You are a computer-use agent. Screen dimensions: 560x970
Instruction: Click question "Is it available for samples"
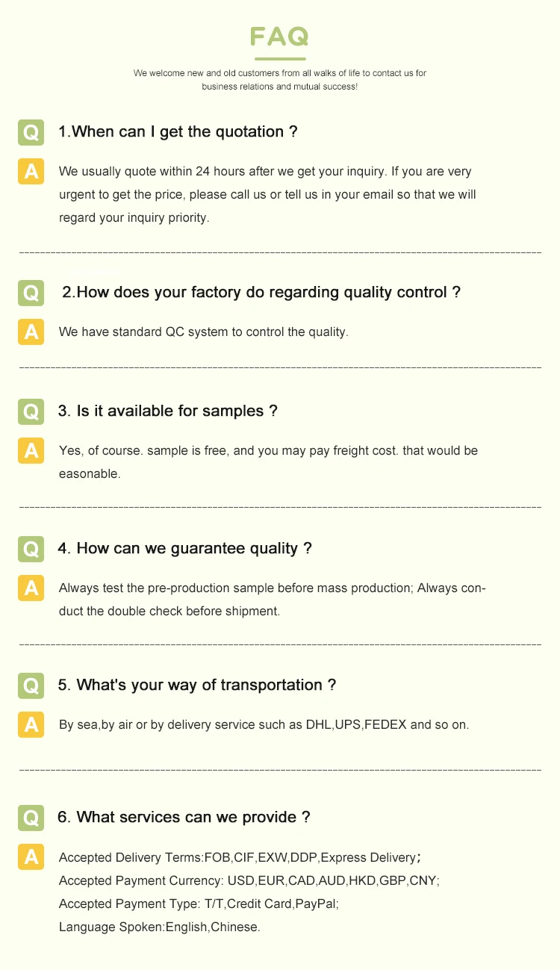coord(167,411)
